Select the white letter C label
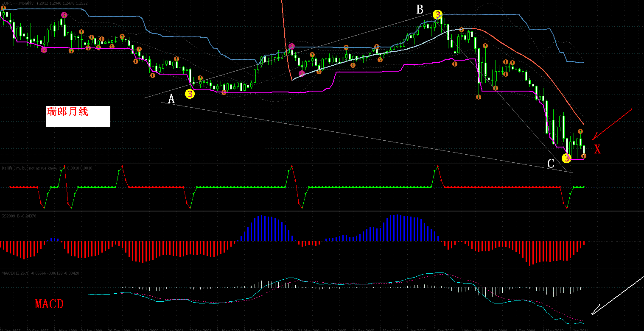This screenshot has width=644, height=331. (551, 164)
